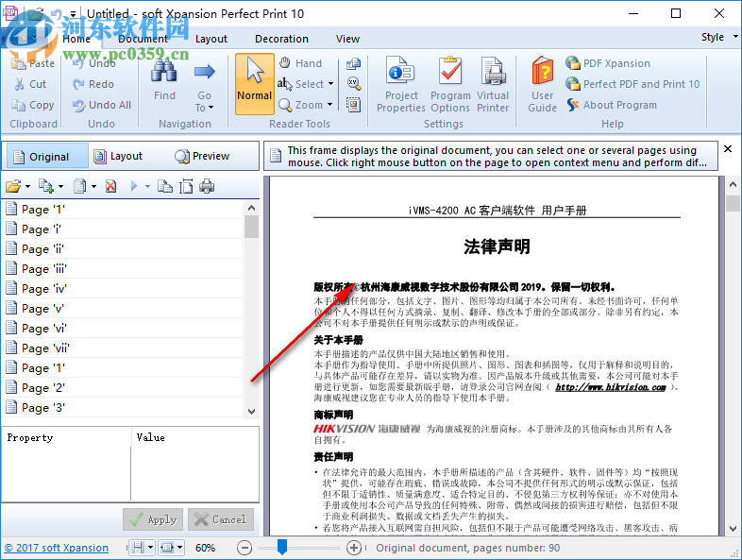This screenshot has width=742, height=560.
Task: Open the Document ribbon tab
Action: [x=143, y=39]
